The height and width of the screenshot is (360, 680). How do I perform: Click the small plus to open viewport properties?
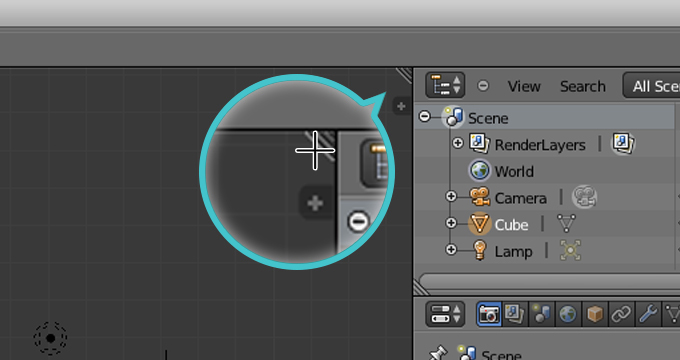tap(401, 106)
